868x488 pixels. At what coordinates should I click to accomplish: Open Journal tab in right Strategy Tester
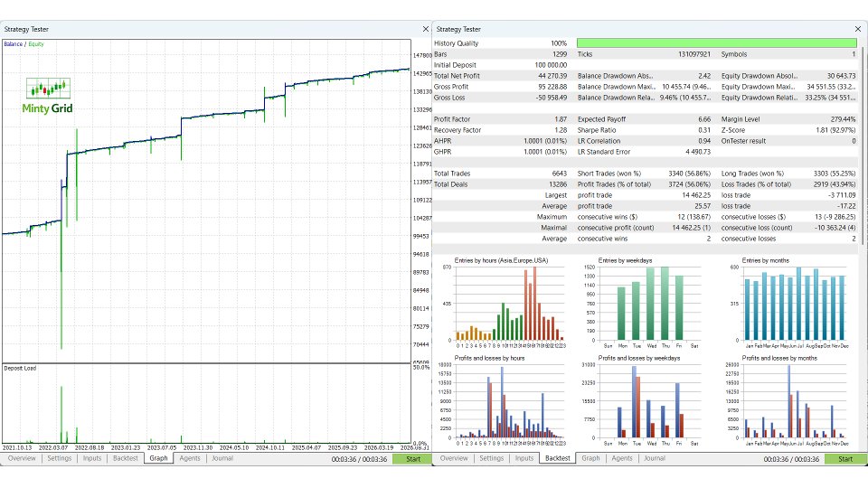click(655, 458)
